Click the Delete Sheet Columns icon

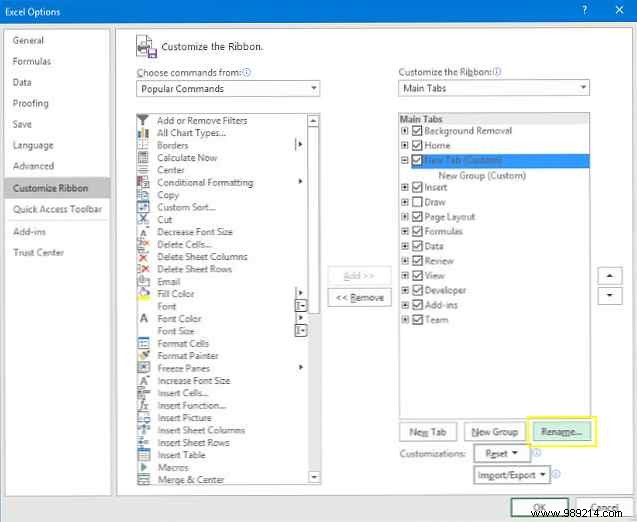tap(143, 257)
